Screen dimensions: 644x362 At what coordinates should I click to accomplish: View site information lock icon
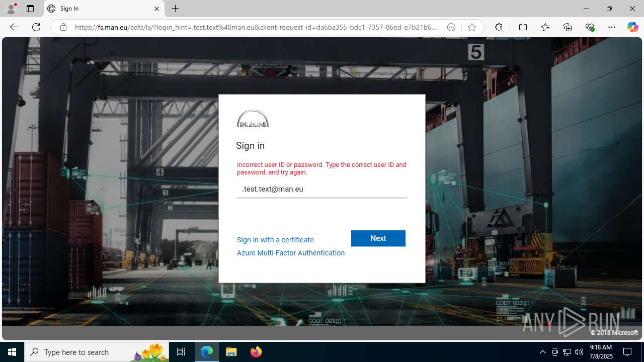63,27
